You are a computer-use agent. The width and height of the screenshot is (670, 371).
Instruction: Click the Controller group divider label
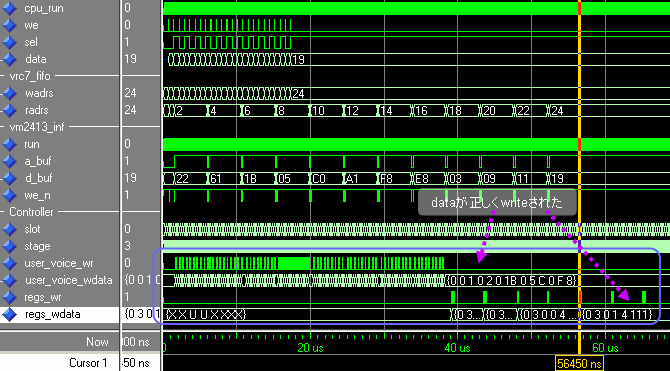coord(31,212)
